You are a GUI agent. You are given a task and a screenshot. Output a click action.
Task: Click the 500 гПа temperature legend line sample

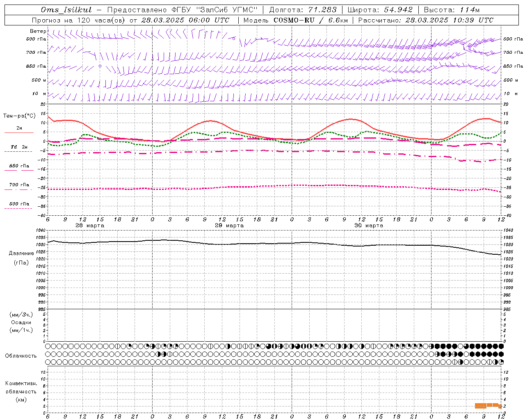(x=18, y=208)
